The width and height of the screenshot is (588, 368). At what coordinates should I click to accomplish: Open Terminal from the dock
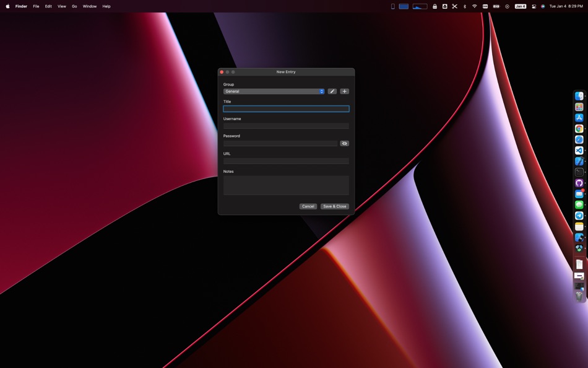(x=579, y=172)
